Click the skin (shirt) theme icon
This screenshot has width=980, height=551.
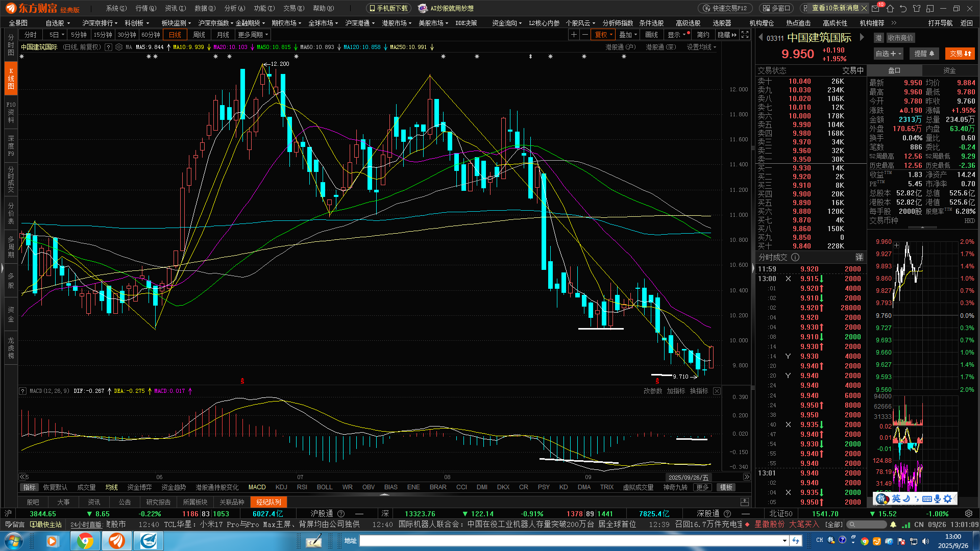pos(917,8)
